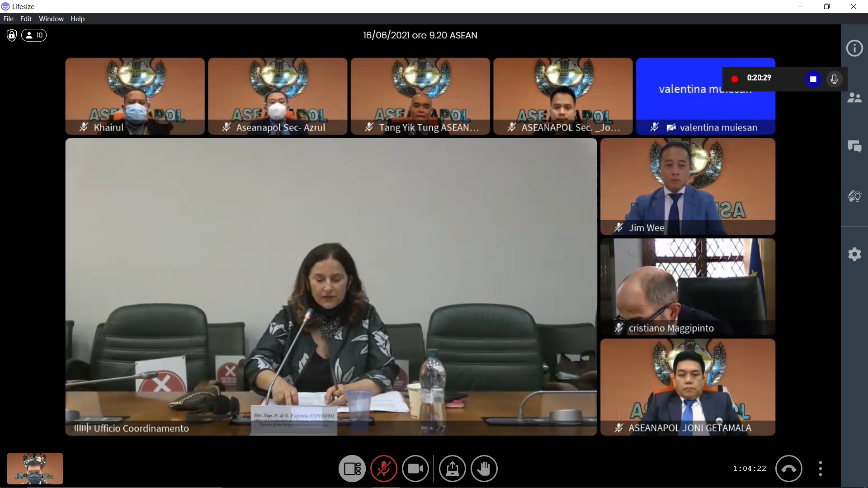Screen dimensions: 868x488
Task: Hang up and leave the call
Action: point(788,469)
